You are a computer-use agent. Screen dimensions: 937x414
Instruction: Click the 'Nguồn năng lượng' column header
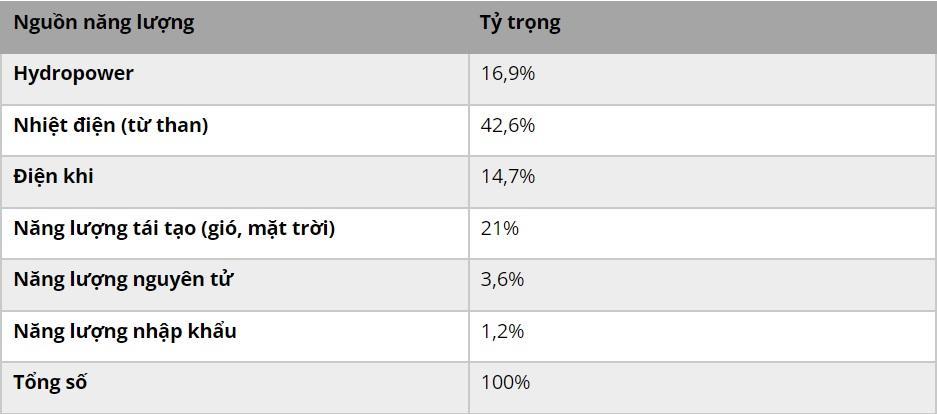pos(104,23)
